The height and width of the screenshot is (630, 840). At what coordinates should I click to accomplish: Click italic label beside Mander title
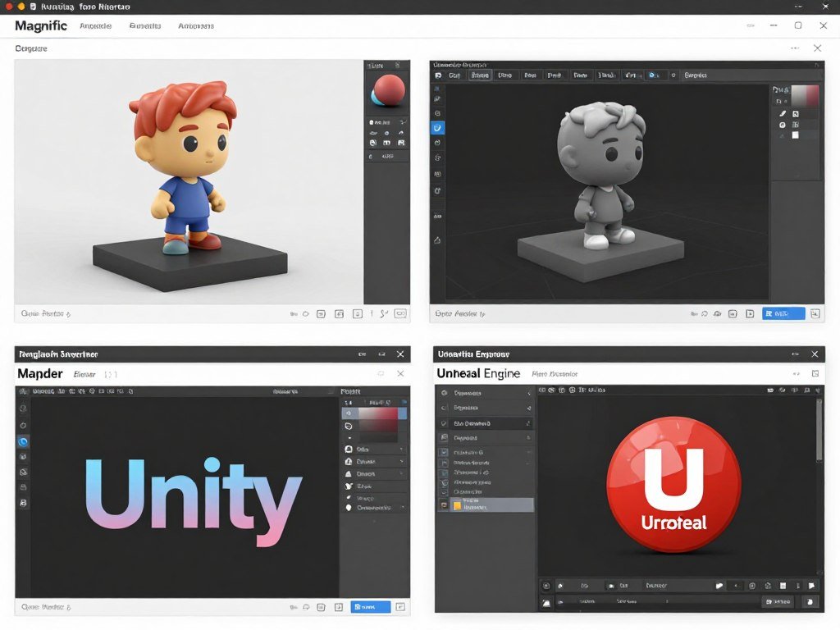tap(84, 374)
